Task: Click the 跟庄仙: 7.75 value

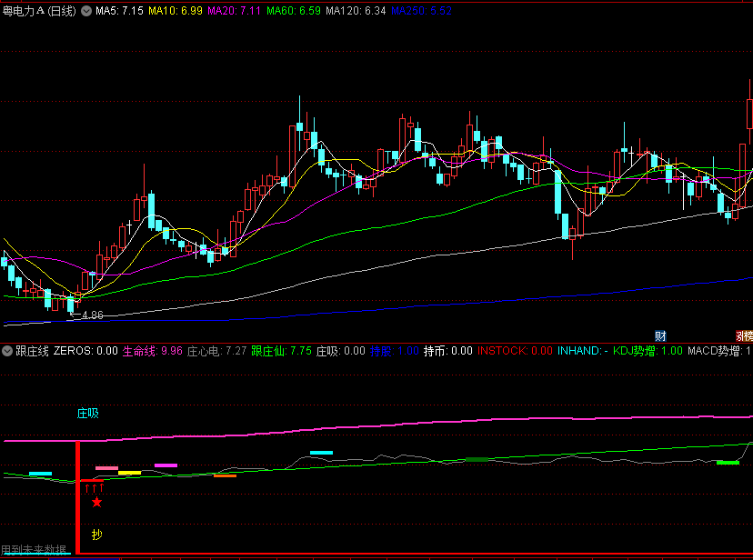Action: (x=281, y=351)
